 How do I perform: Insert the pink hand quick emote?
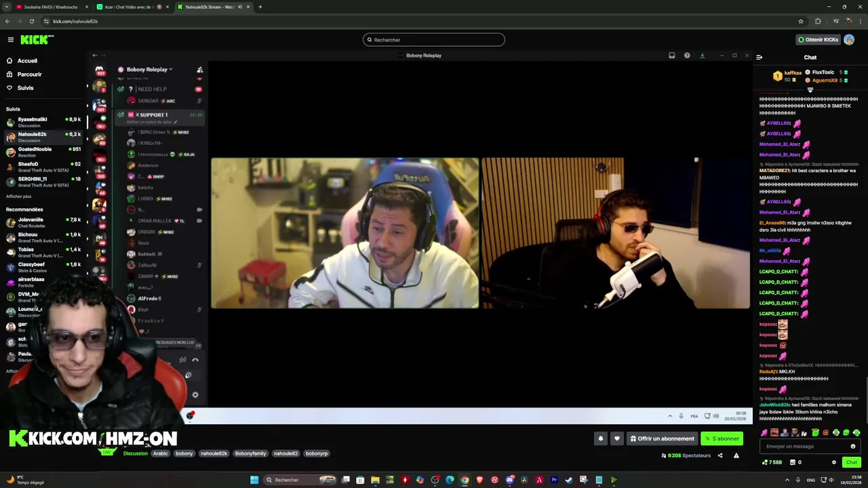764,432
